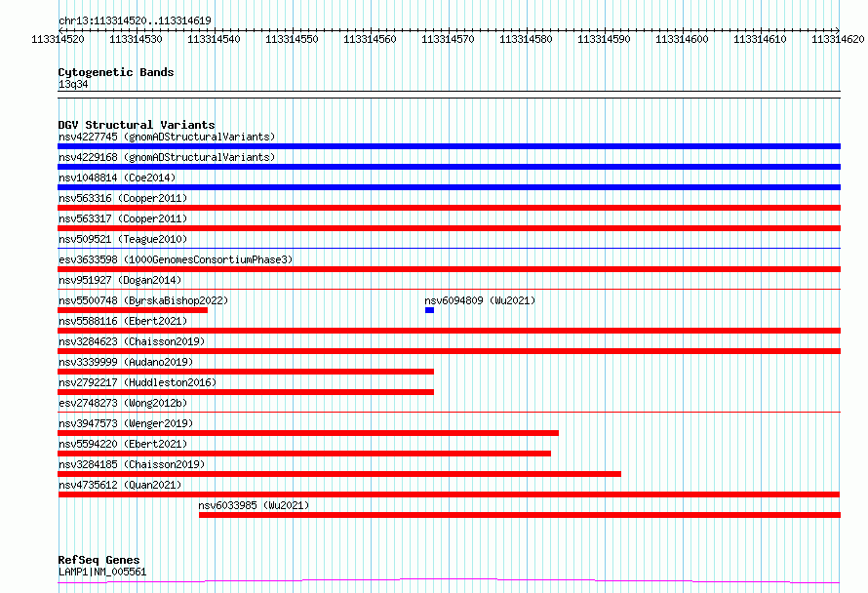Click the short red nsv5500748 bar

pos(133,310)
